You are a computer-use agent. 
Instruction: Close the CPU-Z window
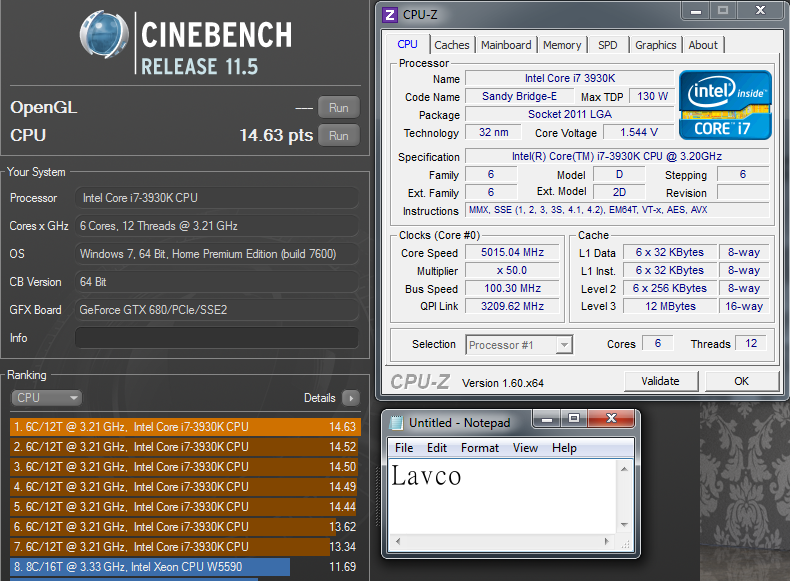click(x=761, y=11)
